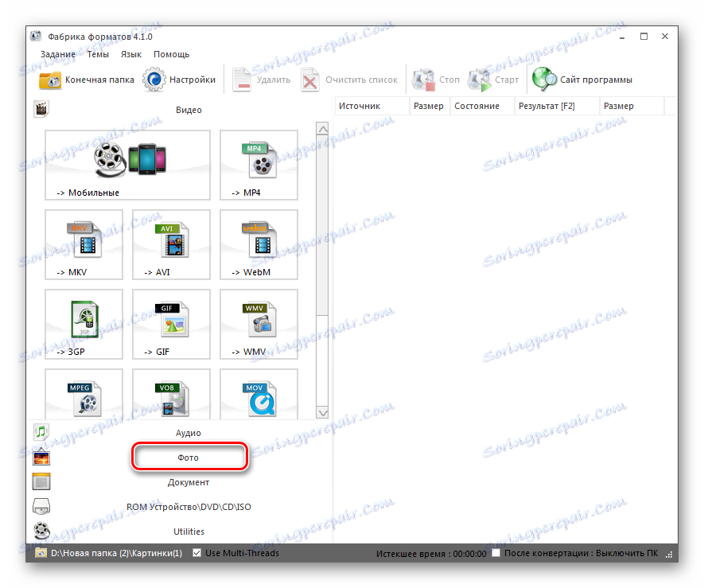Click the Старт toolbar button
Image resolution: width=704 pixels, height=588 pixels.
tap(493, 80)
